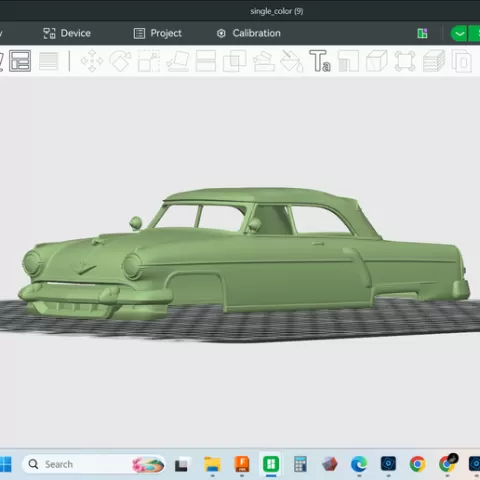Select the Rotate tool

pyautogui.click(x=120, y=61)
